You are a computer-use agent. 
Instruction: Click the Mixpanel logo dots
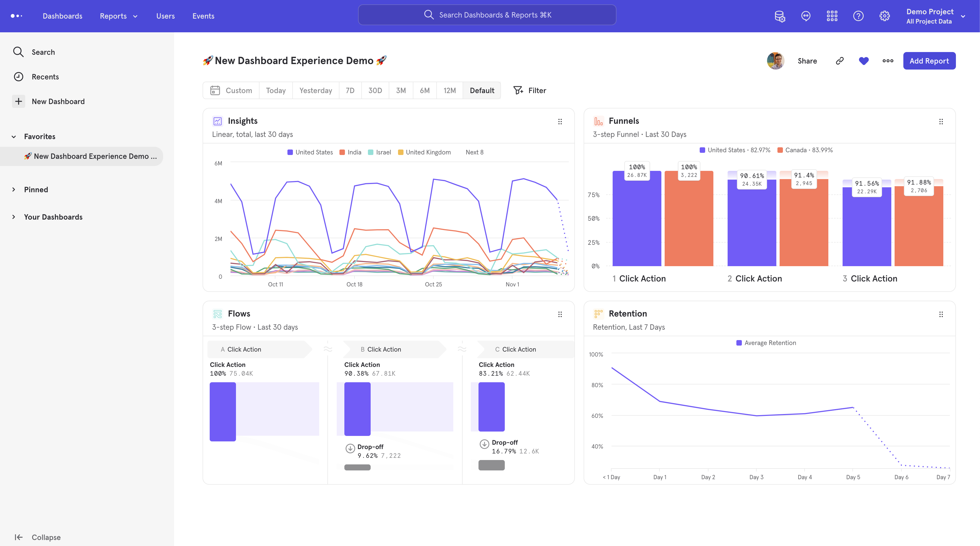[x=16, y=16]
